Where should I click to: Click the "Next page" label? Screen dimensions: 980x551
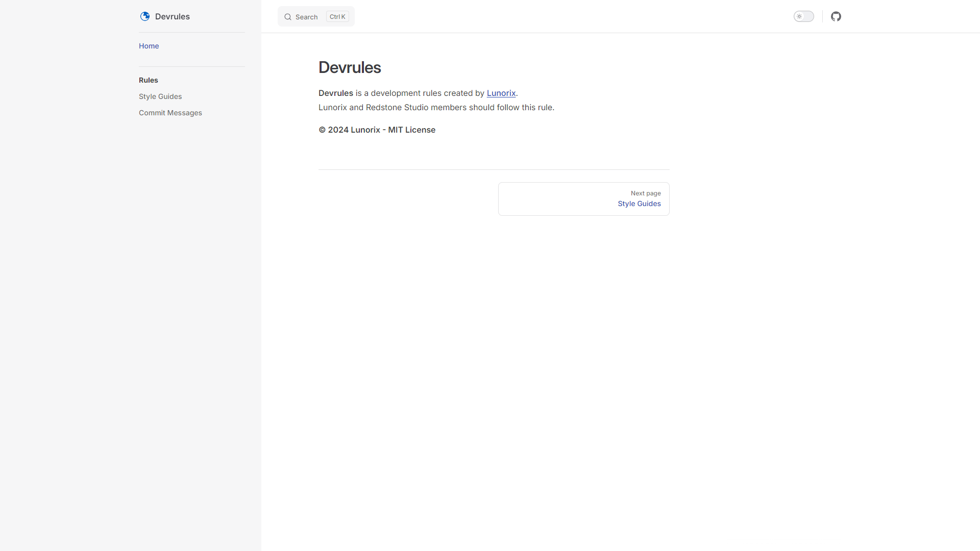(x=646, y=193)
